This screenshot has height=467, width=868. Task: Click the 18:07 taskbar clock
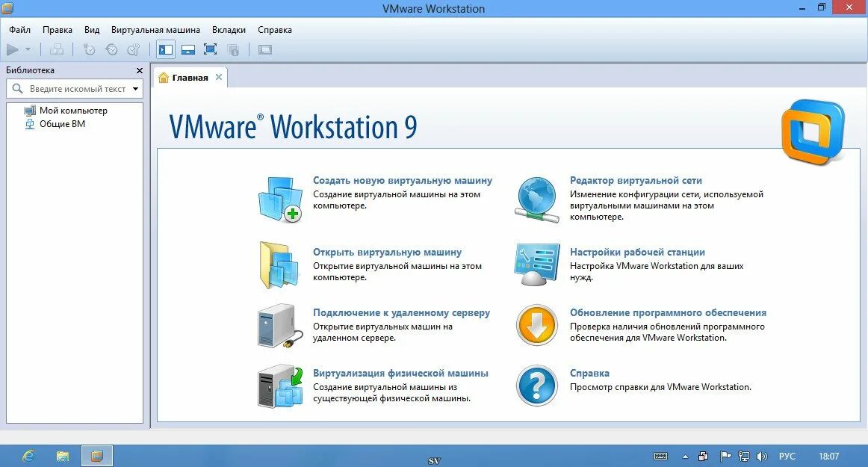[828, 457]
